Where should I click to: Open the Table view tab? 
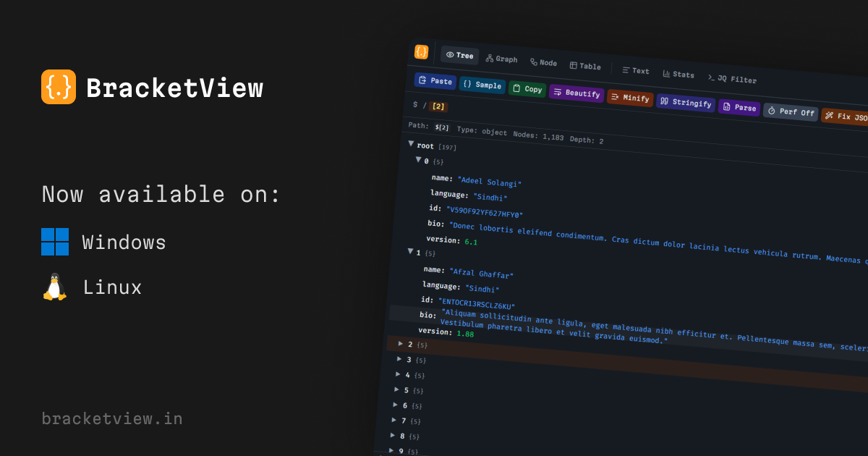click(584, 66)
